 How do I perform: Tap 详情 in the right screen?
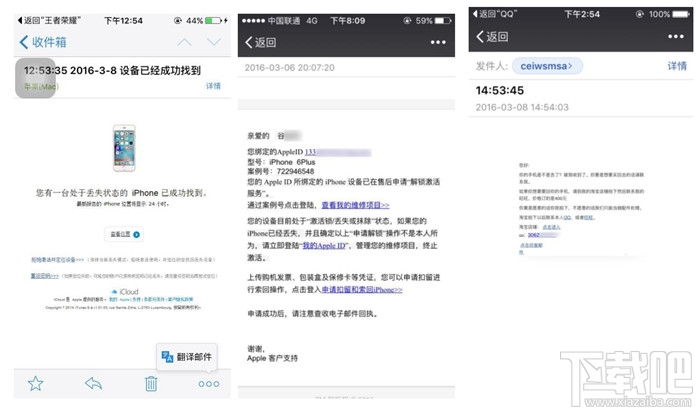pos(677,66)
